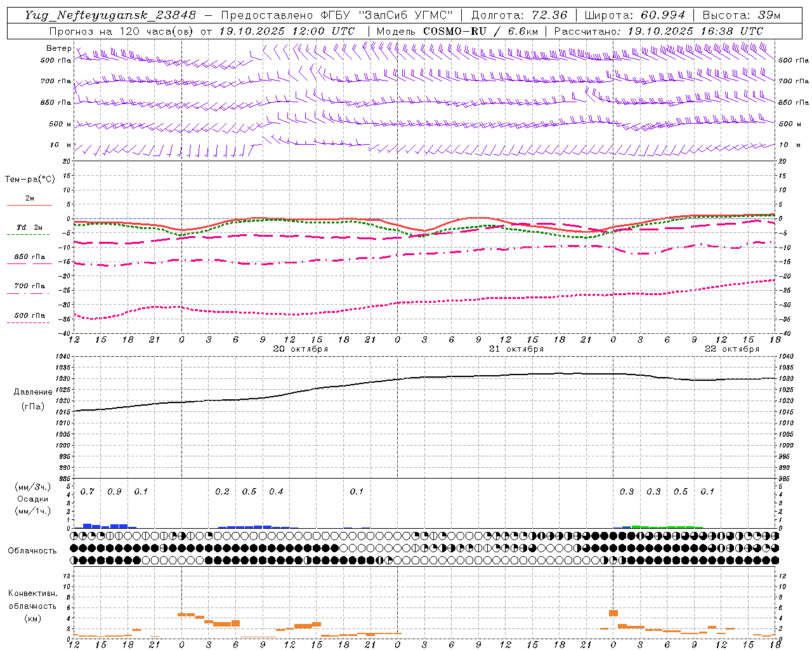Click the Рассчитано: 19.10.2025 16:38 UTC text
The height and width of the screenshot is (650, 812).
tap(658, 31)
